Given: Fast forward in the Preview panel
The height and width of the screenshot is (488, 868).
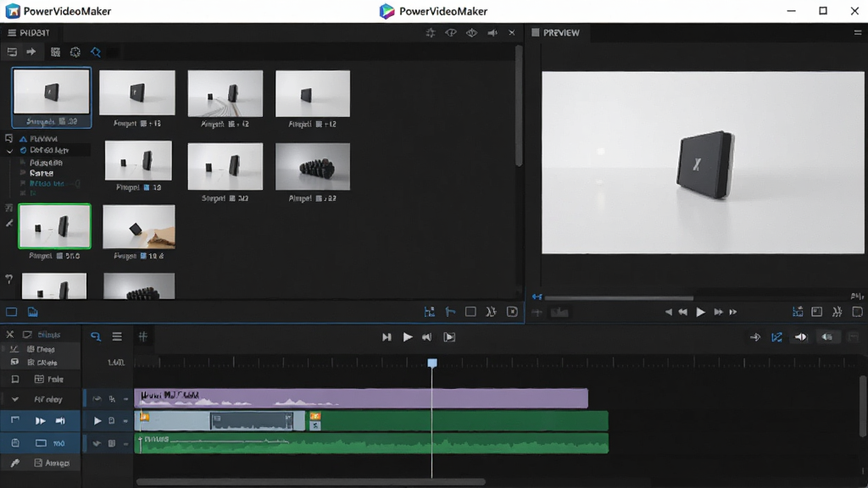Looking at the screenshot, I should click(x=718, y=312).
